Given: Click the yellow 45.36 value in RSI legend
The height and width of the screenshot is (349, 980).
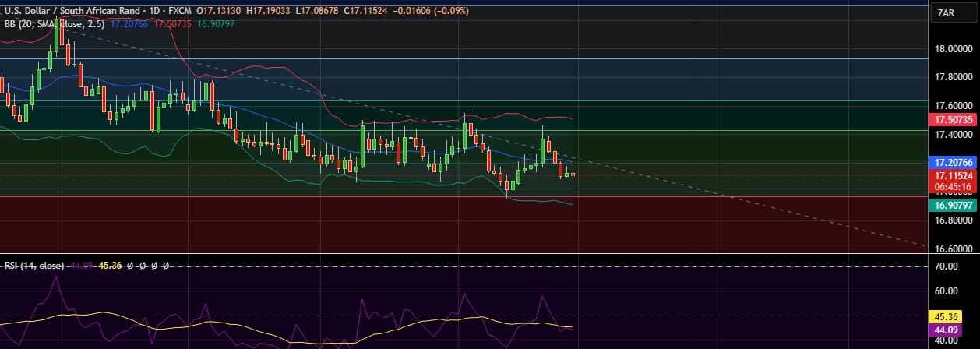Looking at the screenshot, I should coord(111,266).
